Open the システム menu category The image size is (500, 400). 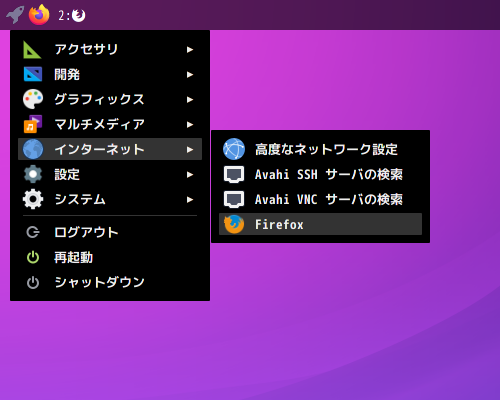(110, 199)
